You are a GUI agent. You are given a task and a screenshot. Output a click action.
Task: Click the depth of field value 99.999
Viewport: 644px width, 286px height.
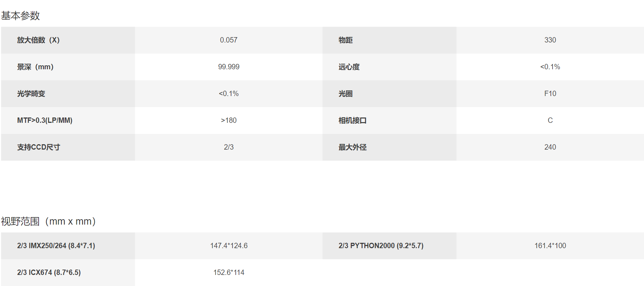click(x=229, y=67)
